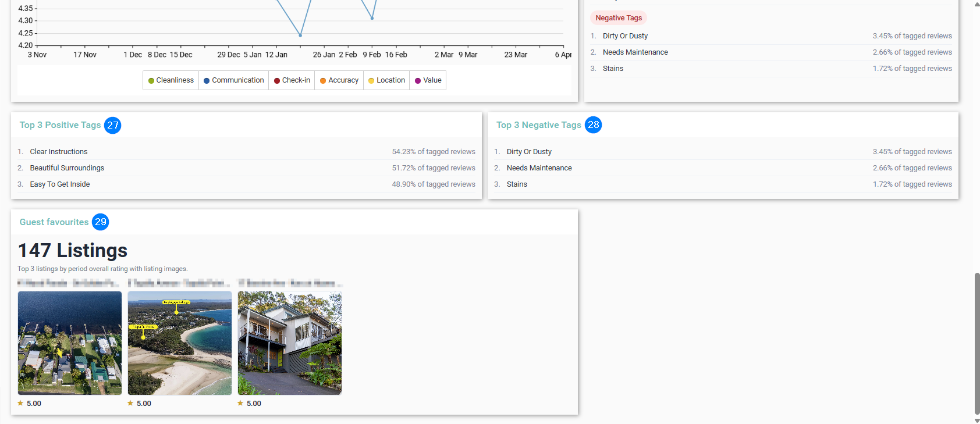Select Dirty Or Dusty in Top 3 Negative Tags
Viewport: 980px width, 424px height.
[x=723, y=152]
